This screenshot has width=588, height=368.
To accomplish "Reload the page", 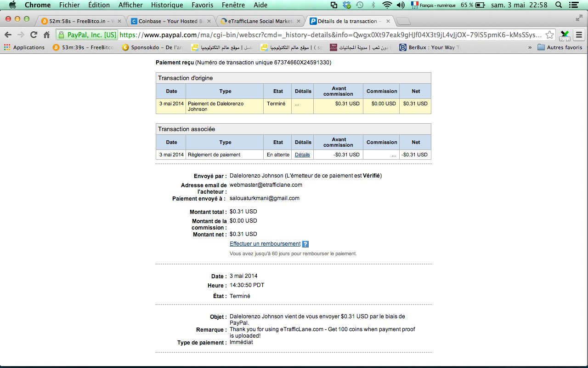I will (x=34, y=35).
